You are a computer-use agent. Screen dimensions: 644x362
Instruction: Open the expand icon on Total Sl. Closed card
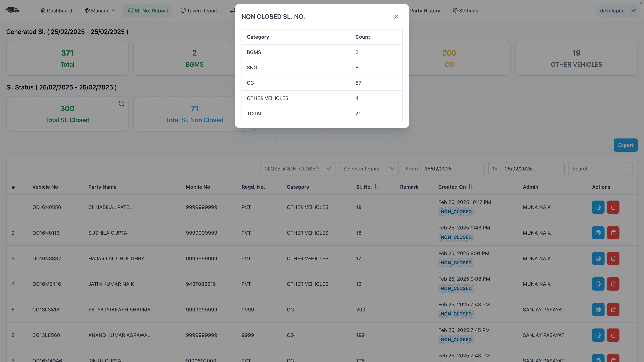point(122,103)
